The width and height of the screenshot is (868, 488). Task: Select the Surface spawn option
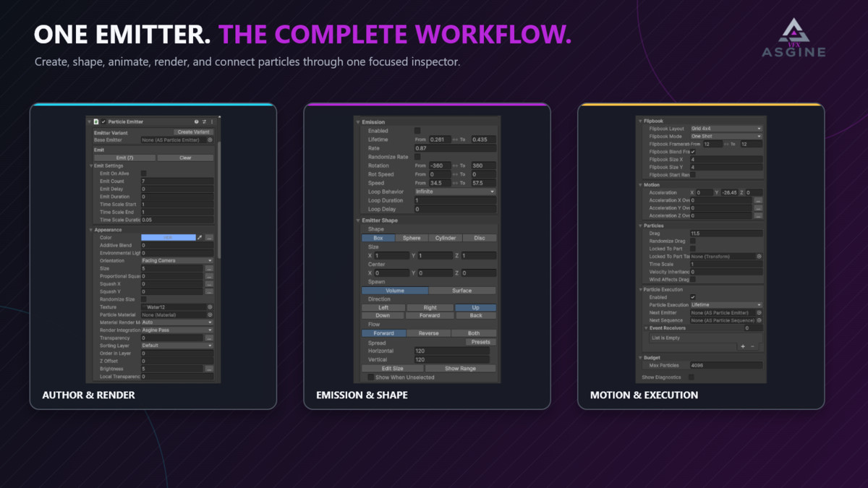(463, 291)
